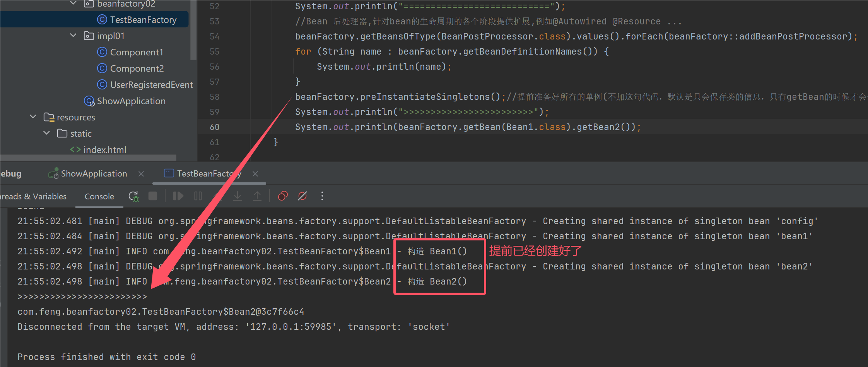
Task: Select TestBeanFactory class in project tree
Action: (x=143, y=20)
